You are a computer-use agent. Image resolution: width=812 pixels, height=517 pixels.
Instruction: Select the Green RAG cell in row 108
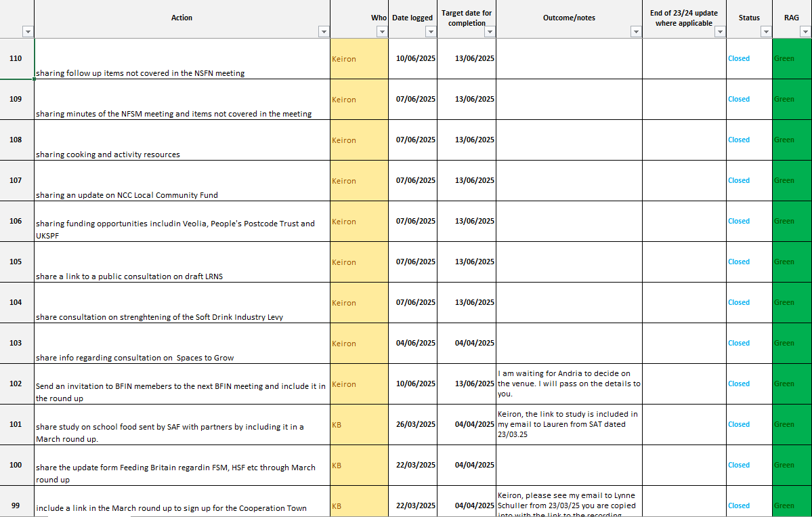pos(792,140)
